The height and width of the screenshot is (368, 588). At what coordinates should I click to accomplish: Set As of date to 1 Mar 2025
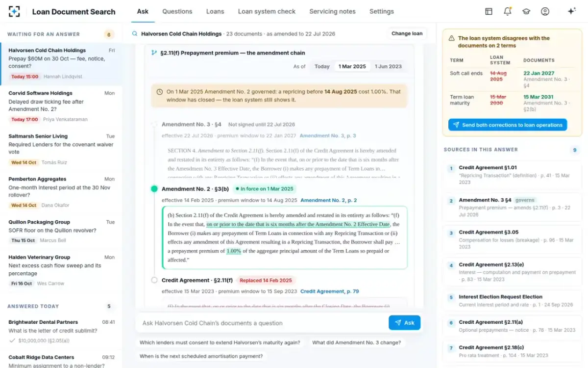tap(352, 66)
